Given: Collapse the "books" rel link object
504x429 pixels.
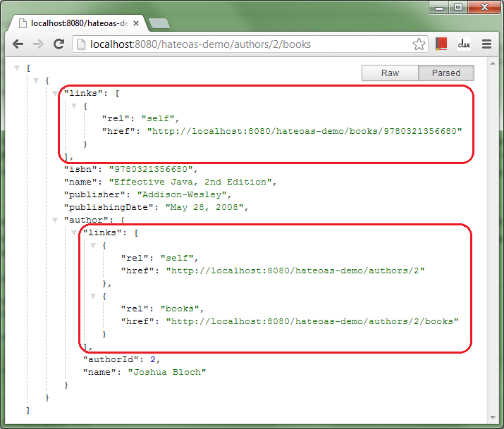Looking at the screenshot, I should 93,296.
